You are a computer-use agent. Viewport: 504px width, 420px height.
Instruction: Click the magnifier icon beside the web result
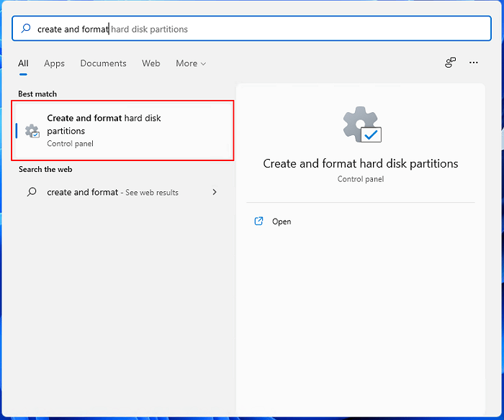pos(32,192)
